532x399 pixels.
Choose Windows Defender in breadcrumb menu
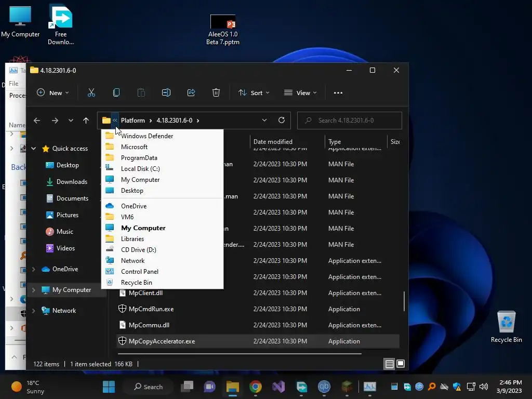[162, 136]
